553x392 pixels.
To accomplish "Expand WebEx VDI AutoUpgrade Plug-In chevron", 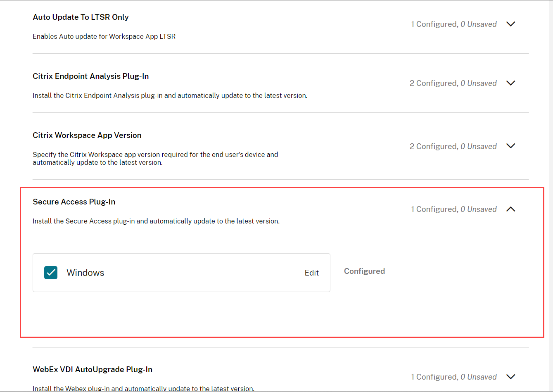I will click(x=510, y=377).
